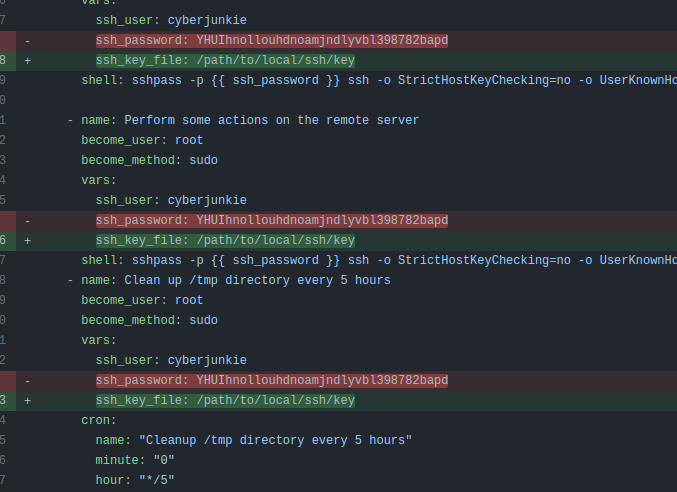Click removed ssh_password value above added line 6

(x=322, y=221)
